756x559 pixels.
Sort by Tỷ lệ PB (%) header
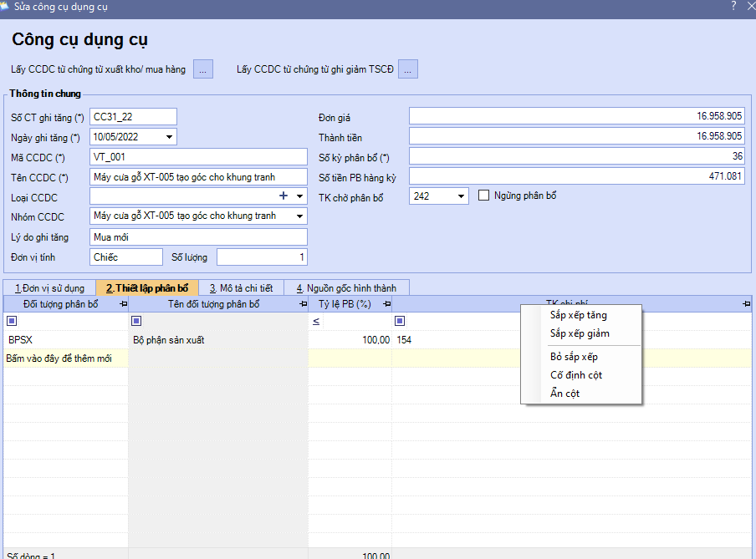[345, 304]
